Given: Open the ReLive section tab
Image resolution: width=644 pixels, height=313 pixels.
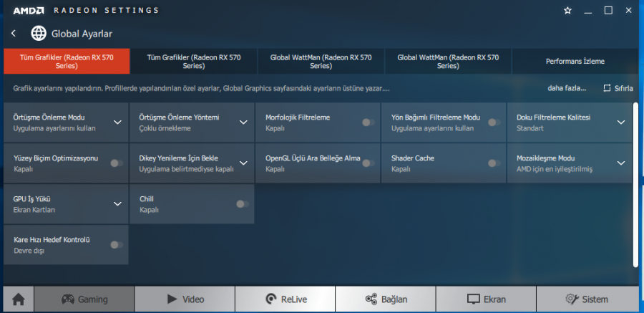Looking at the screenshot, I should pos(285,299).
